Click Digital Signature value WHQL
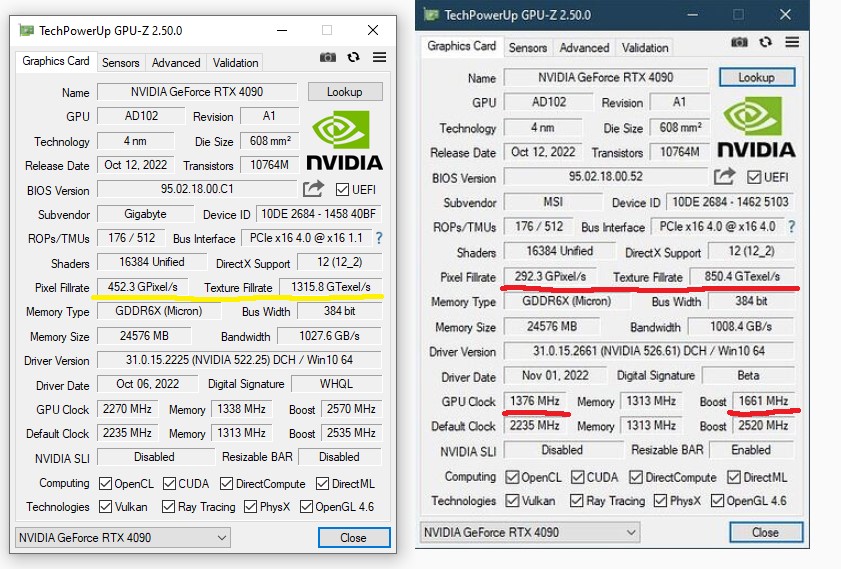841x569 pixels. 336,384
